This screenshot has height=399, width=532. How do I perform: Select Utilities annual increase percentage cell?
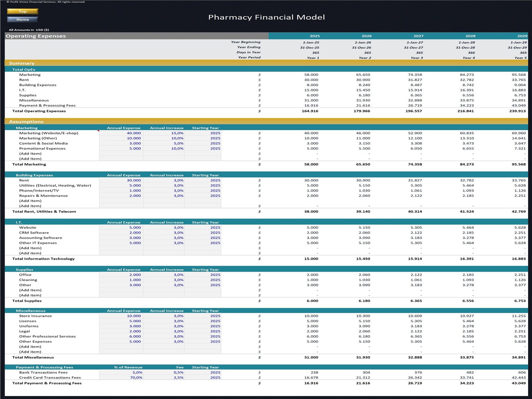tap(164, 186)
